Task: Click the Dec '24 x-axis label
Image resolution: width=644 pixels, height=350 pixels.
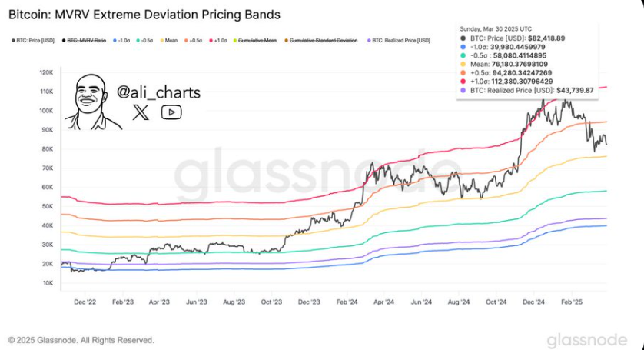Action: (533, 302)
